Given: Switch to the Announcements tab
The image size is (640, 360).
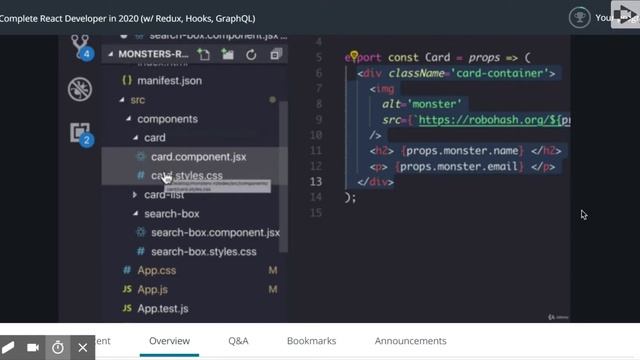Looking at the screenshot, I should 411,341.
